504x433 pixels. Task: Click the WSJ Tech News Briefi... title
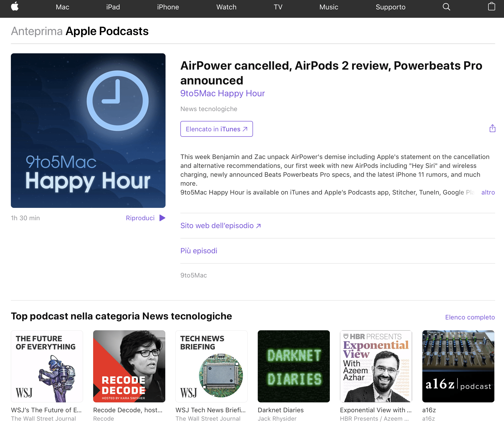210,410
